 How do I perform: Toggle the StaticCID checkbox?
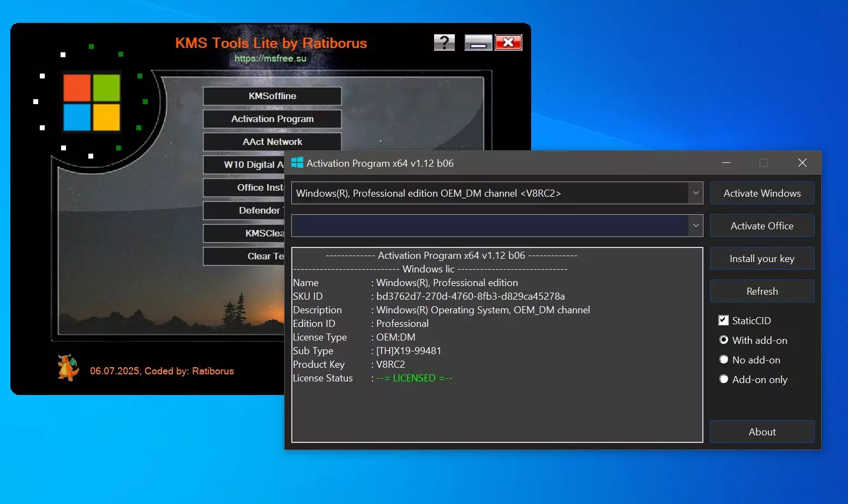point(724,320)
